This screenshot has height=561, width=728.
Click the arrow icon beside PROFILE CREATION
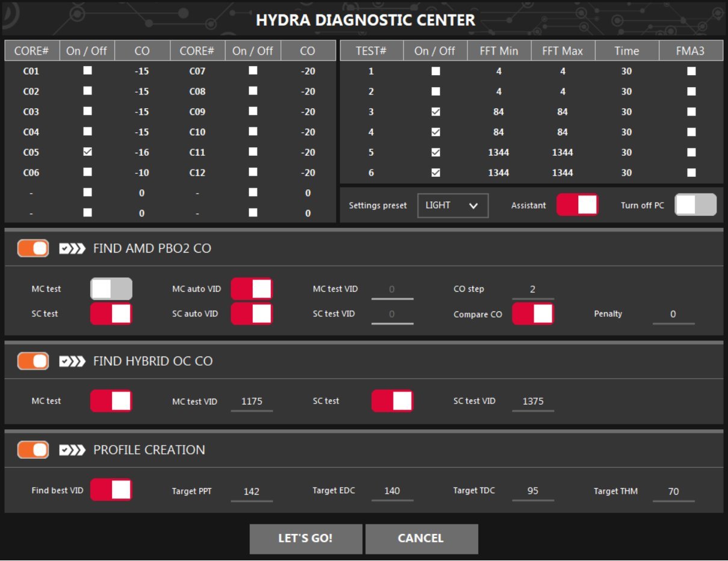pyautogui.click(x=72, y=450)
